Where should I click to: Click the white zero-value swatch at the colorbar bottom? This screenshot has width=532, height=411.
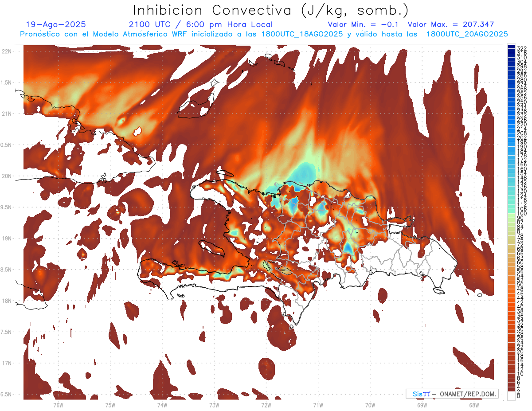pos(511,395)
